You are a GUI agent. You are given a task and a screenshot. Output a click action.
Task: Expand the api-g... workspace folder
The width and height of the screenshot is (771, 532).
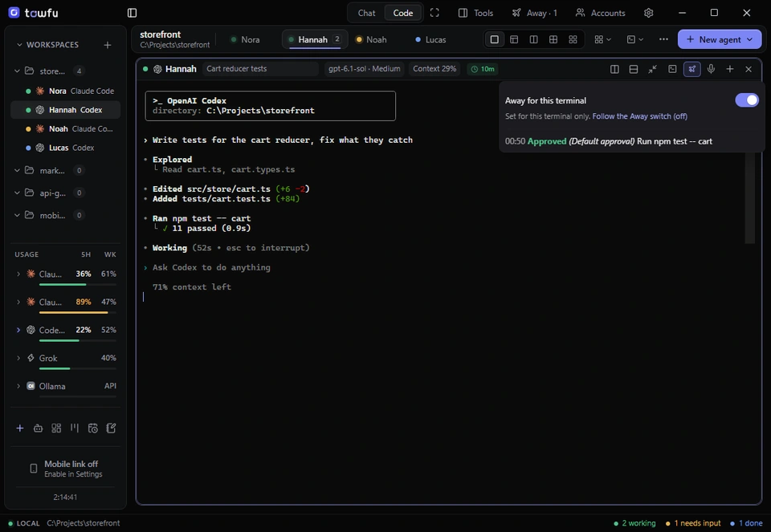click(17, 193)
